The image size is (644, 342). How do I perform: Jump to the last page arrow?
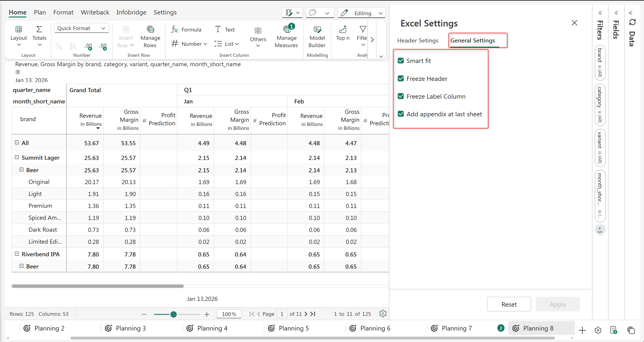click(x=313, y=314)
